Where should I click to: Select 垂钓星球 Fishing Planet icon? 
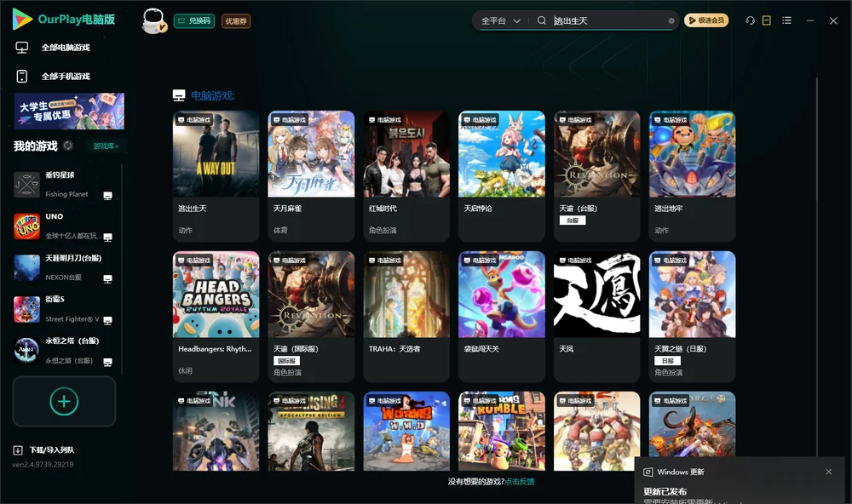[26, 185]
